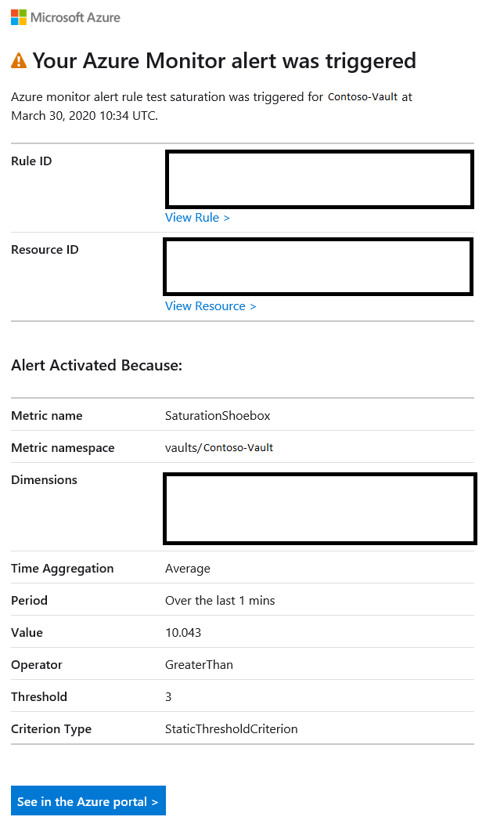The width and height of the screenshot is (504, 824).
Task: Select the SaturationShoebox metric name value
Action: pos(218,415)
